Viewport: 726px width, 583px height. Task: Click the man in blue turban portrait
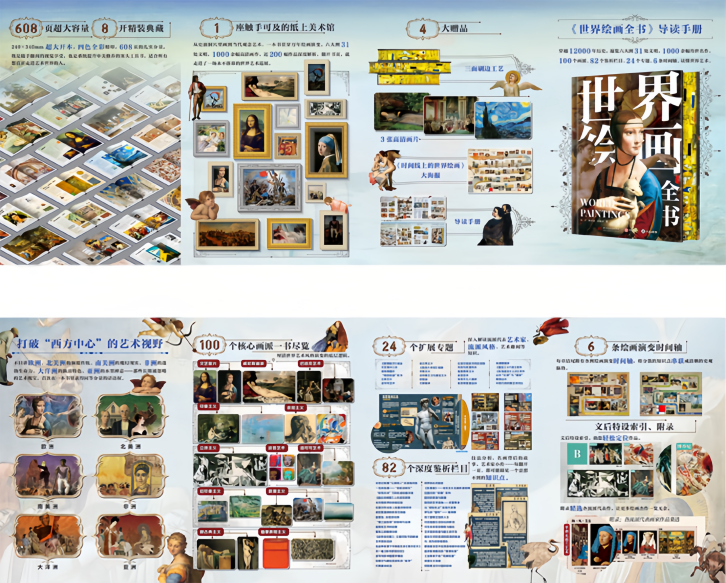[x=603, y=544]
